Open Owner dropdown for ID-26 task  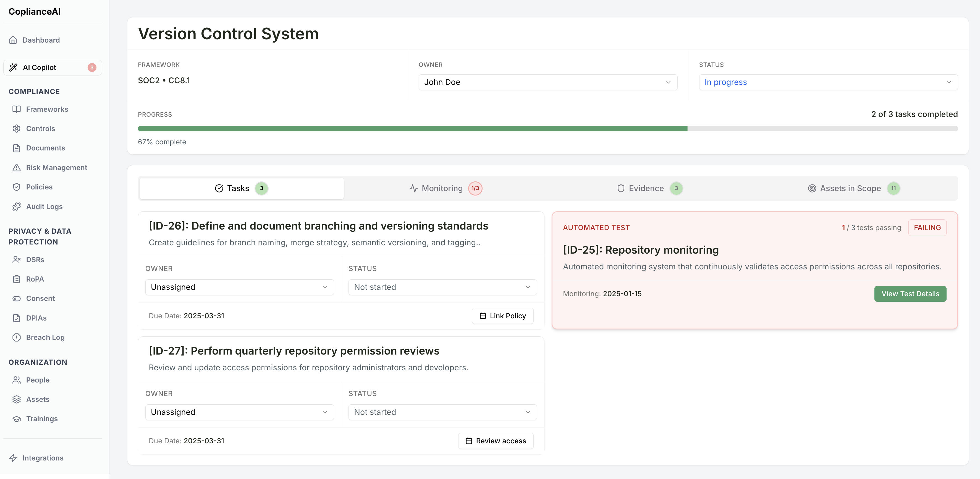click(x=239, y=287)
